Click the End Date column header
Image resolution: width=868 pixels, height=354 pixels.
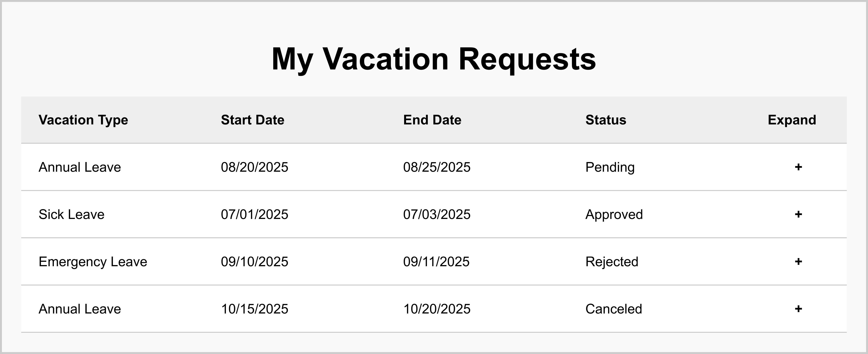[x=432, y=120]
